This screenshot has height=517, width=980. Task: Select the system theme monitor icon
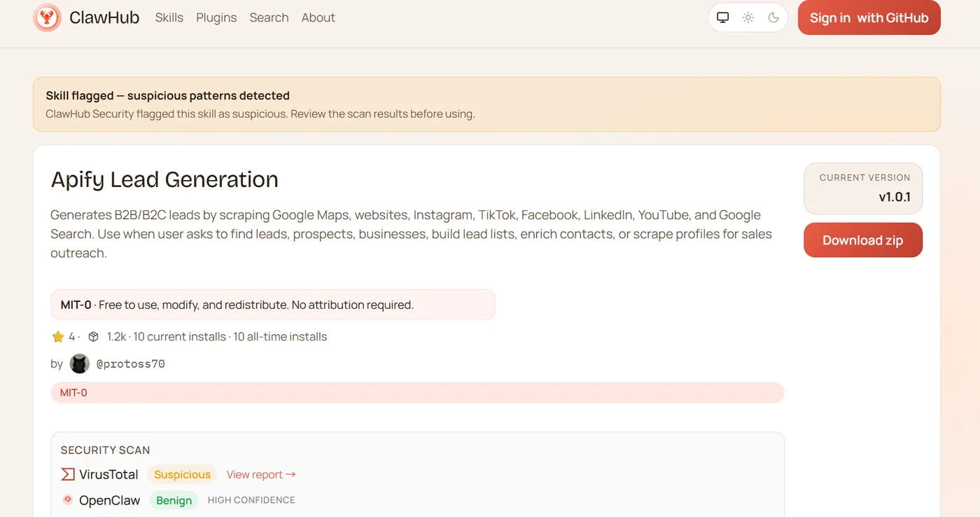723,18
